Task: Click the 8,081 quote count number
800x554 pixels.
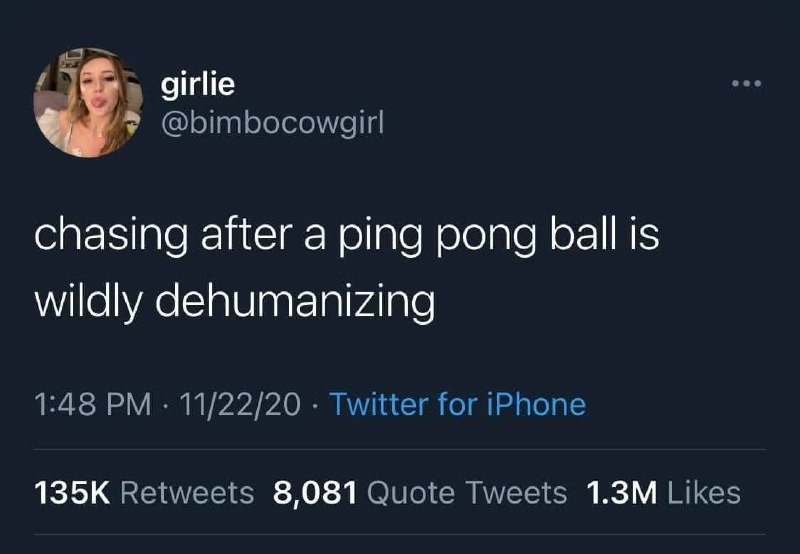Action: (x=315, y=493)
